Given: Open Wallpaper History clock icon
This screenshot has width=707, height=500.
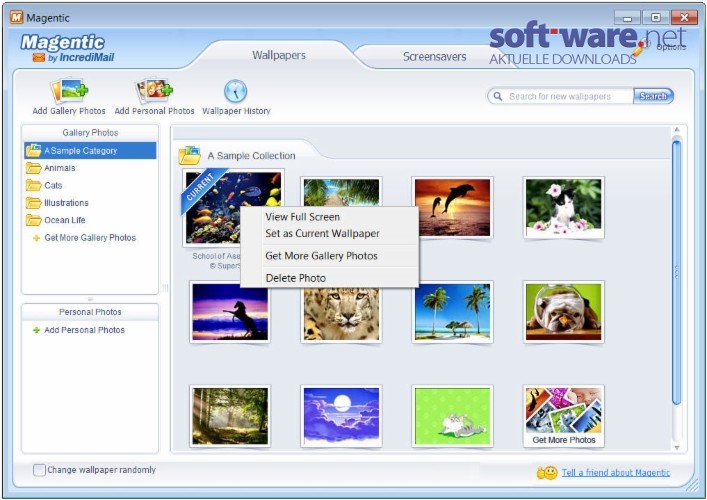Looking at the screenshot, I should click(235, 91).
